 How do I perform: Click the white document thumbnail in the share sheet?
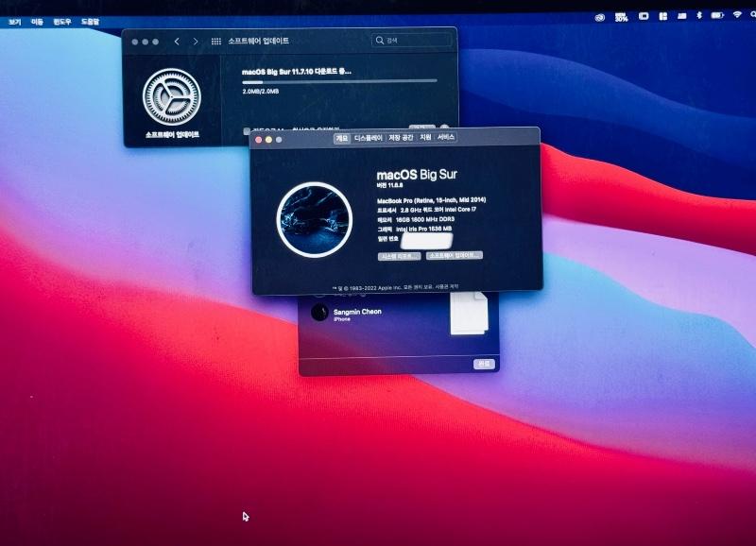[x=469, y=314]
